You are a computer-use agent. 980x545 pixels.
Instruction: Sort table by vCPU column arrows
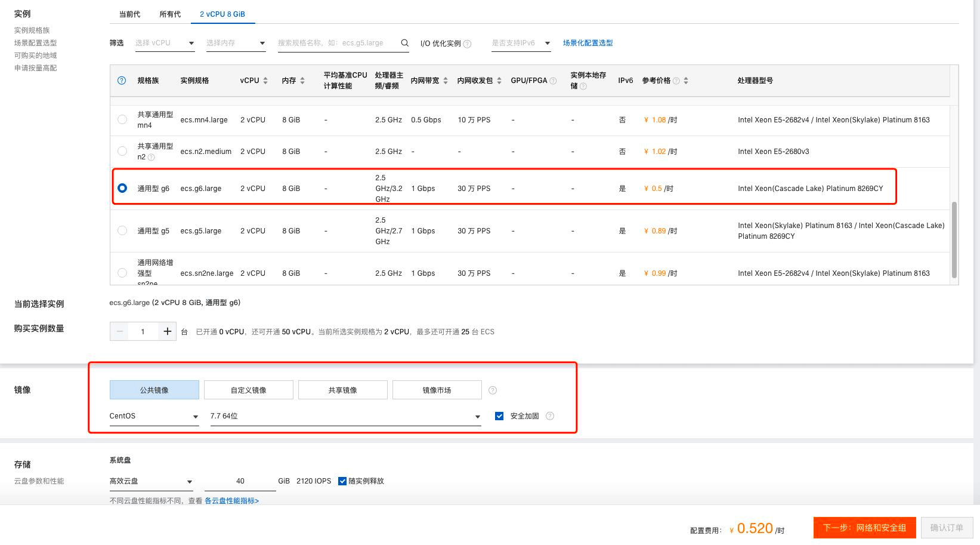click(265, 81)
